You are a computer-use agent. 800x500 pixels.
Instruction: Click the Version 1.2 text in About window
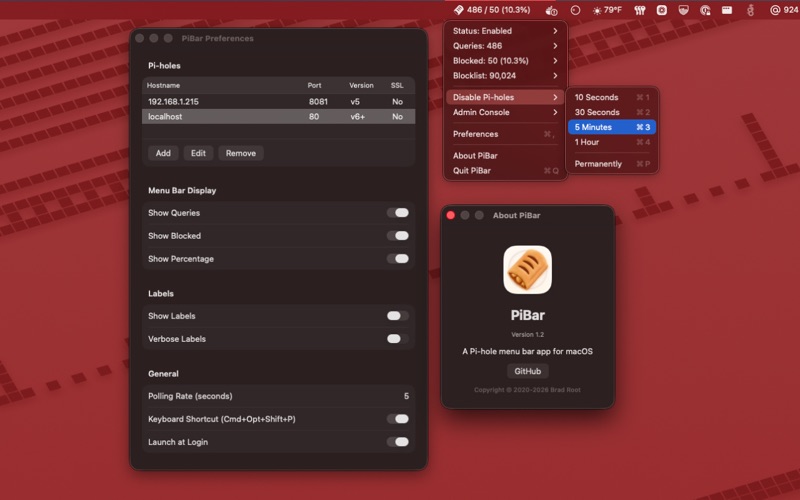coord(528,335)
